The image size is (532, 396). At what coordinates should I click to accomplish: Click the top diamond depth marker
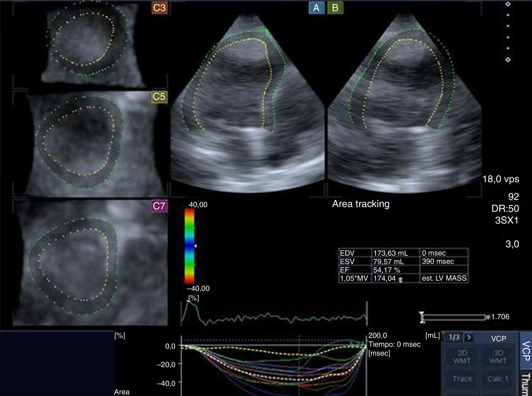(508, 4)
